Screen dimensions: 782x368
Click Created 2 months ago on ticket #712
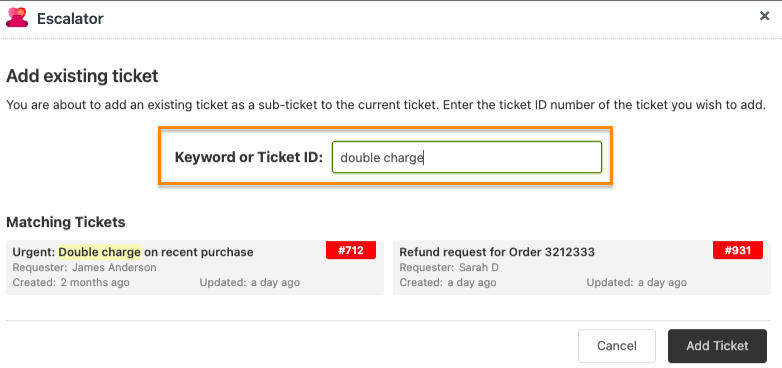point(71,283)
